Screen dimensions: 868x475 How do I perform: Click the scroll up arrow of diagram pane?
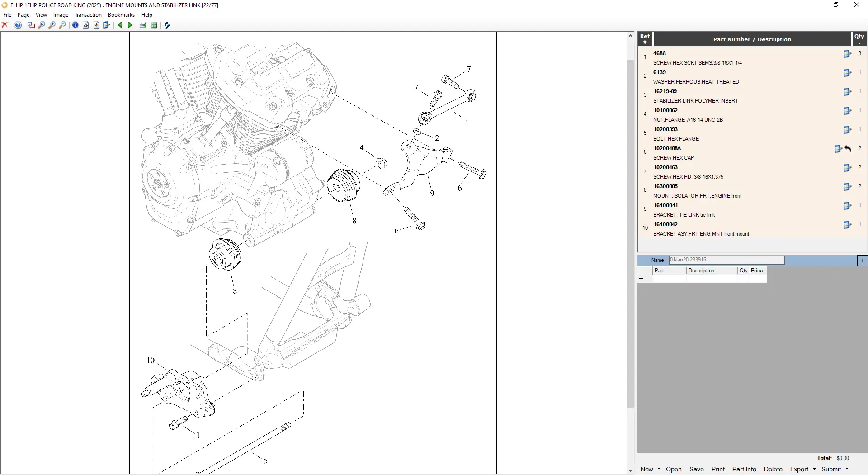click(630, 36)
